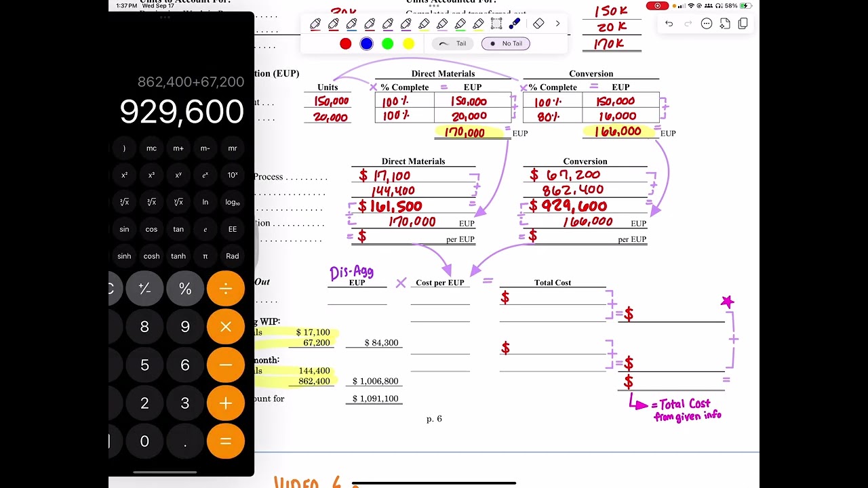Redo the undone stroke
The height and width of the screenshot is (488, 868).
tap(688, 24)
